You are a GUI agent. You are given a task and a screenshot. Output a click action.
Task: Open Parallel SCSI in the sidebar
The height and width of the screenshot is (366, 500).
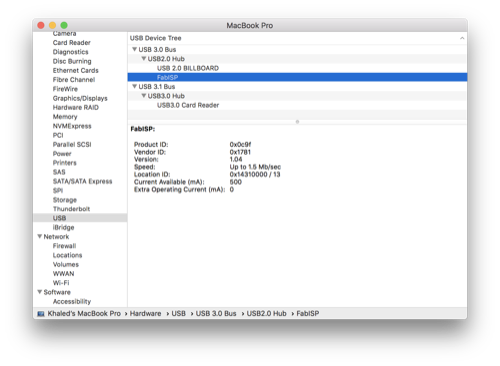point(72,144)
